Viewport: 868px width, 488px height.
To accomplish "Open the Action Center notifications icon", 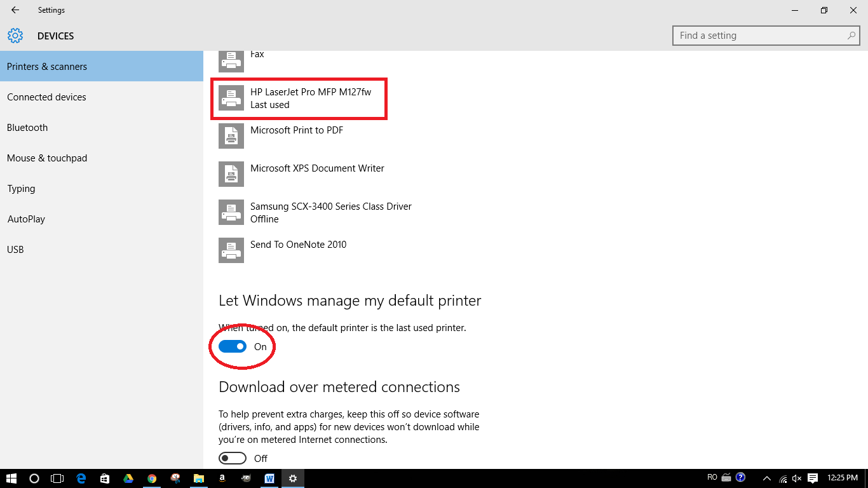I will click(813, 478).
